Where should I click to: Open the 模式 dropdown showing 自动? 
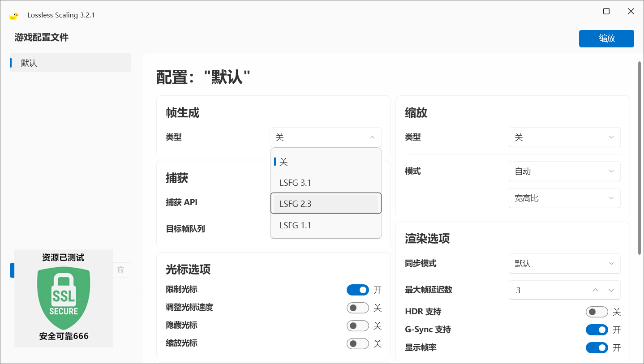coord(565,171)
